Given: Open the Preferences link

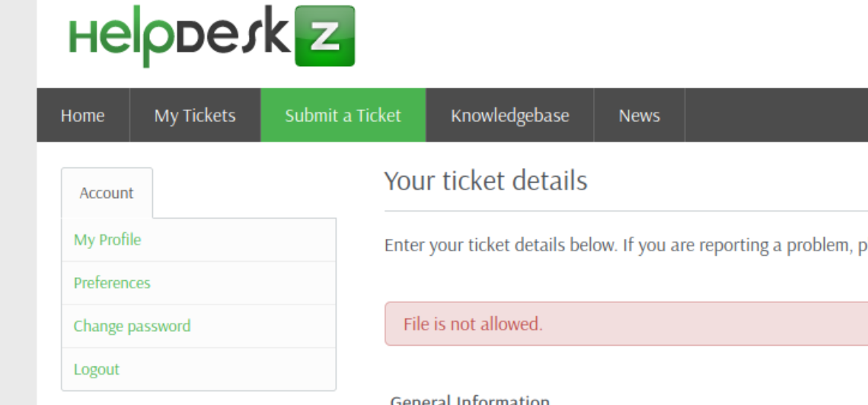Looking at the screenshot, I should point(112,282).
